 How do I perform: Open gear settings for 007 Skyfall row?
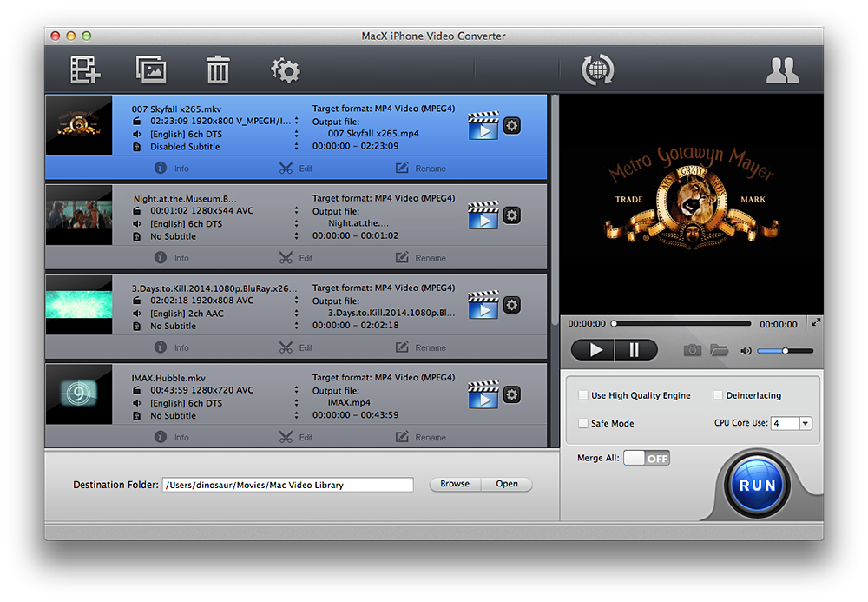click(x=512, y=126)
